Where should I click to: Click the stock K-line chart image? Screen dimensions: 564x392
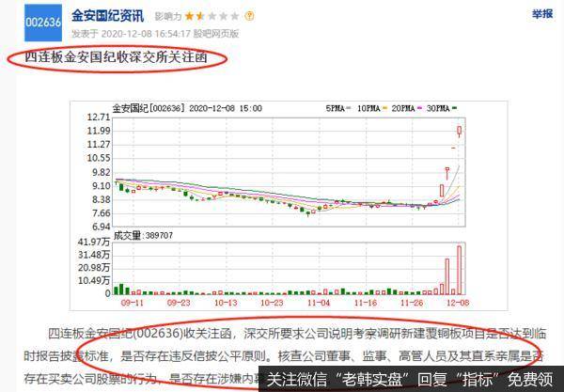pos(289,205)
